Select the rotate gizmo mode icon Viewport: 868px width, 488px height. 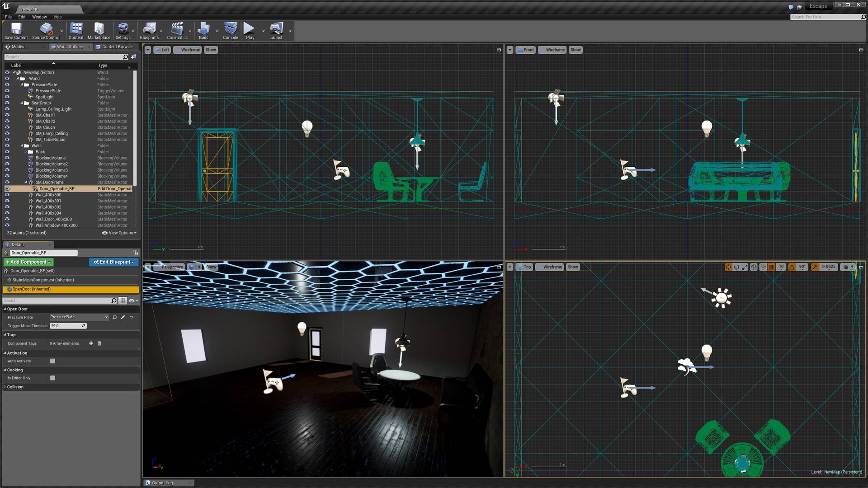tap(736, 267)
